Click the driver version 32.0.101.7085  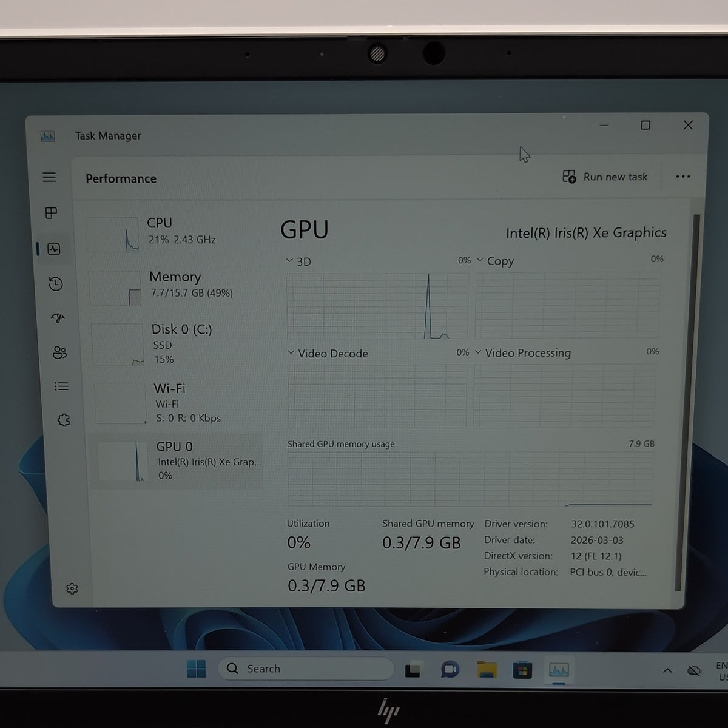tap(602, 524)
